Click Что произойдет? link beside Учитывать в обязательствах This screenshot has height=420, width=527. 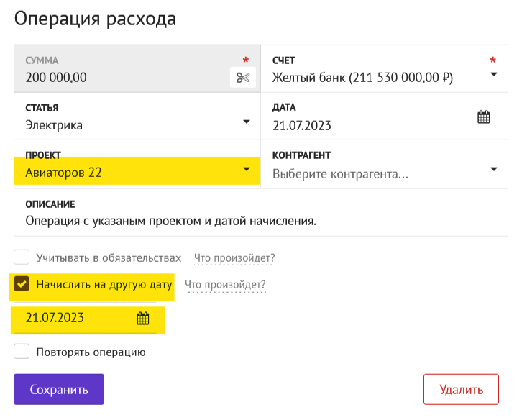point(234,258)
